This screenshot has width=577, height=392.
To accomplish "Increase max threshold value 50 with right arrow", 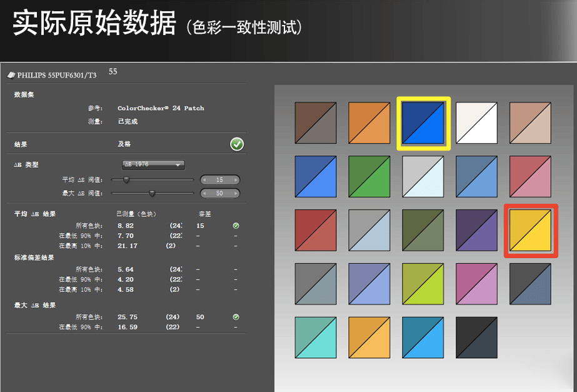I will click(x=236, y=193).
